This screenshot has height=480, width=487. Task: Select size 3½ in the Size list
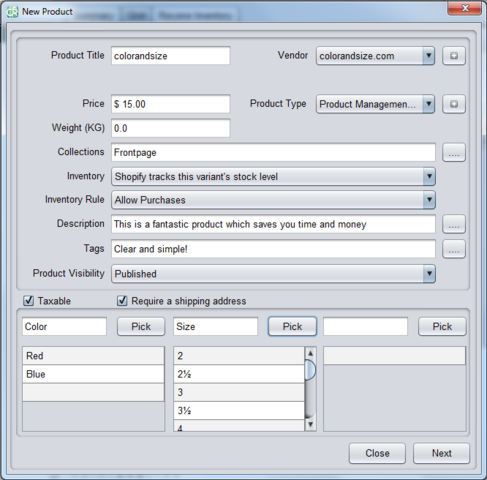pos(239,411)
